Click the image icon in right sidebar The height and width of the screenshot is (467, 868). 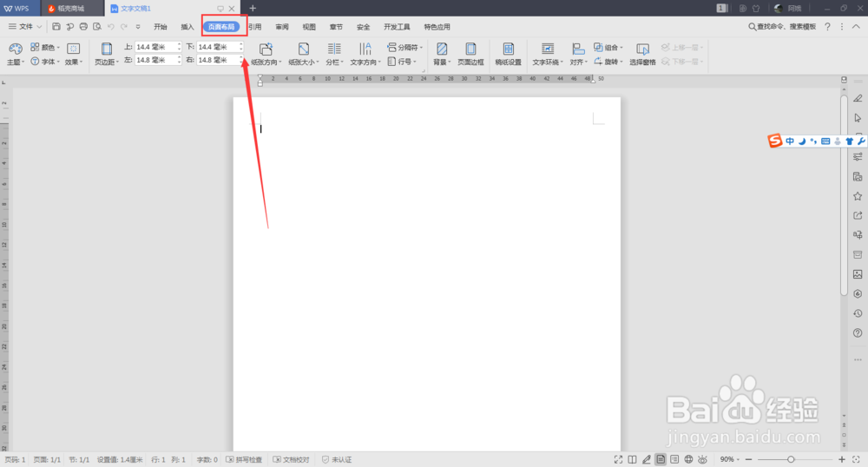[x=858, y=274]
